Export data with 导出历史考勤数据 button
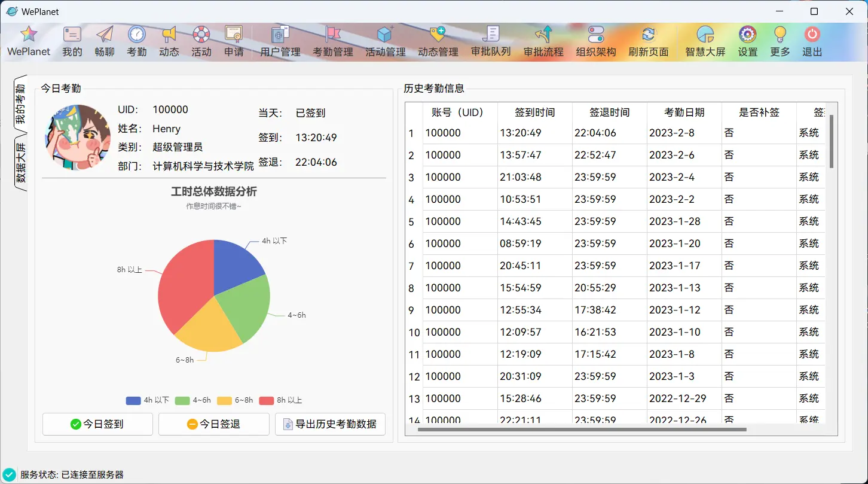The height and width of the screenshot is (484, 868). [330, 424]
